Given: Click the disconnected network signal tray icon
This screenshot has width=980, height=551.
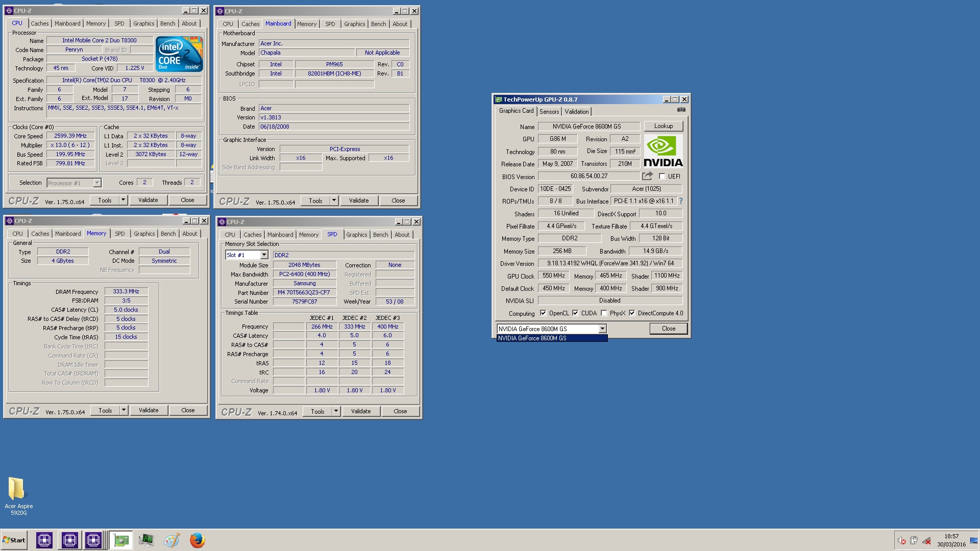Looking at the screenshot, I should click(x=926, y=540).
